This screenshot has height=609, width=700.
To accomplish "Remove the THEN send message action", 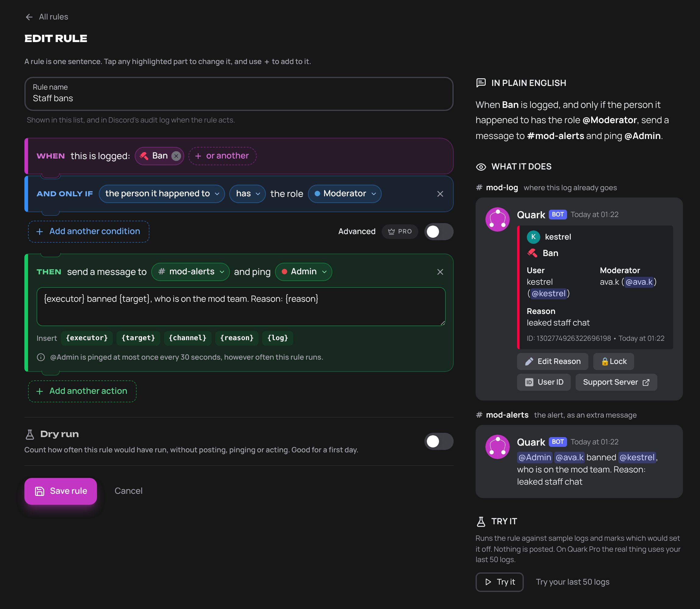I will (x=440, y=272).
